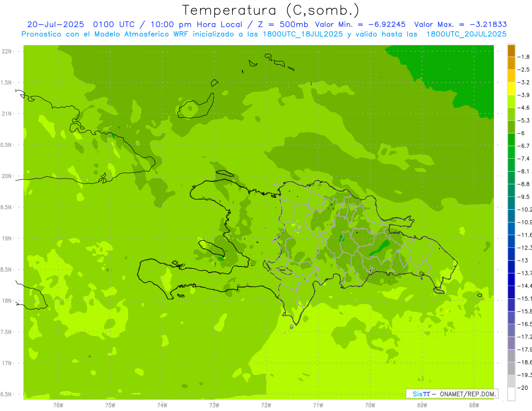The width and height of the screenshot is (532, 411).
Task: Click the '0100 UTC' time text
Action: coord(114,24)
